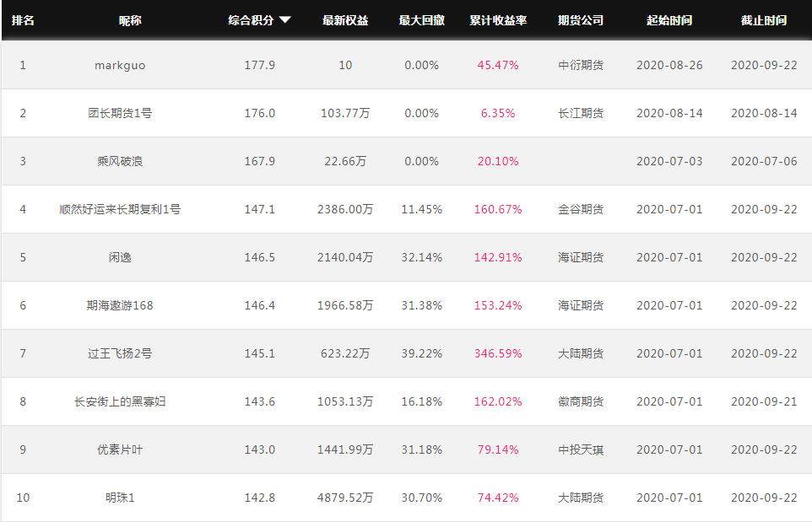Open 顺然好运来长期复利1号 nickname

pos(120,209)
